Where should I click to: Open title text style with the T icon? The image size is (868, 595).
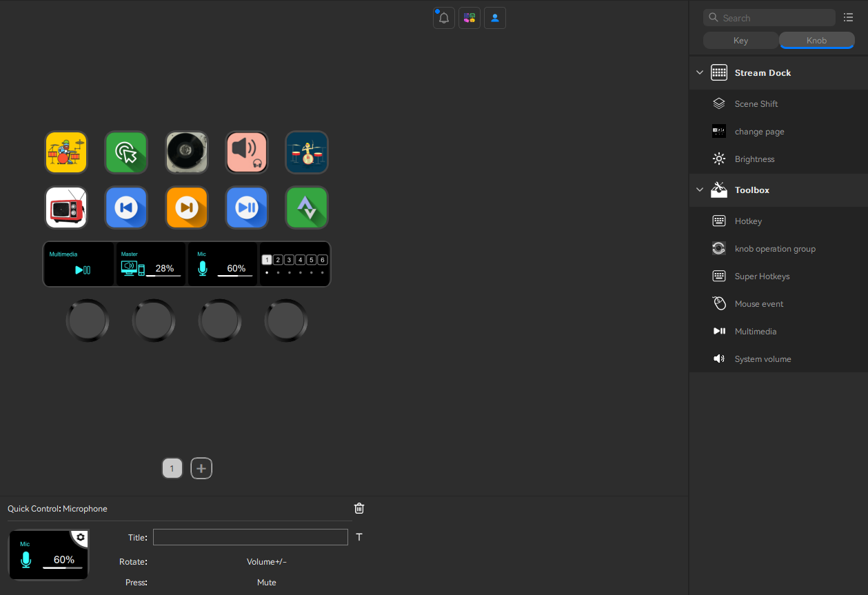pos(359,537)
